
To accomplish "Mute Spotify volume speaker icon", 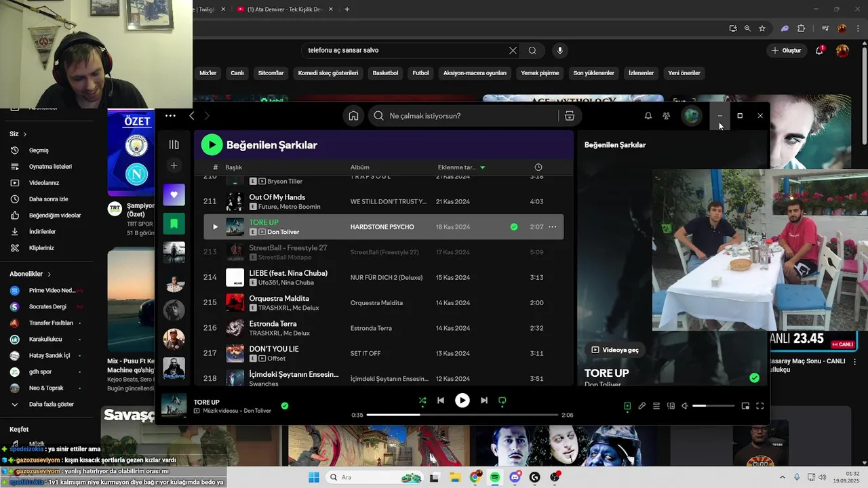I will click(685, 406).
